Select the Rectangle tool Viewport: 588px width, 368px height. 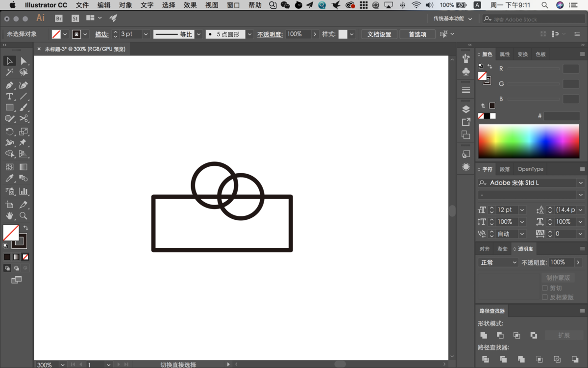(9, 107)
